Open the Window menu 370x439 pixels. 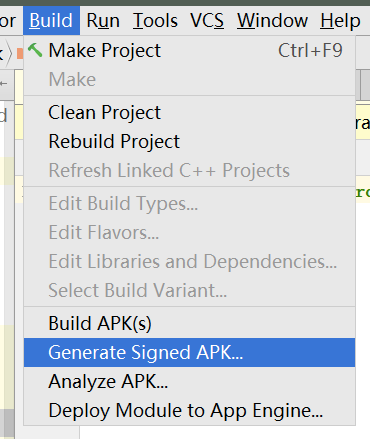click(272, 21)
